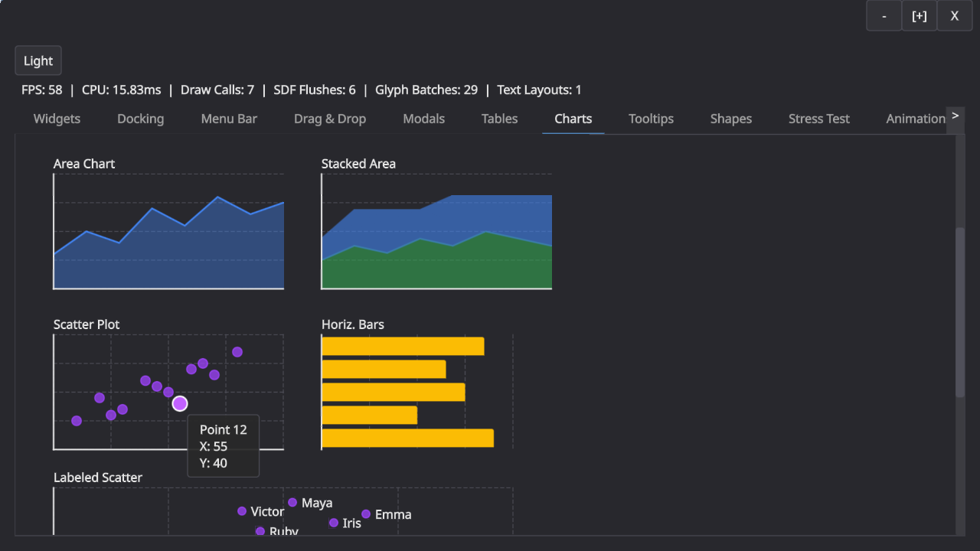The image size is (980, 551).
Task: Click Victor's point in Labeled Scatter
Action: tap(241, 510)
